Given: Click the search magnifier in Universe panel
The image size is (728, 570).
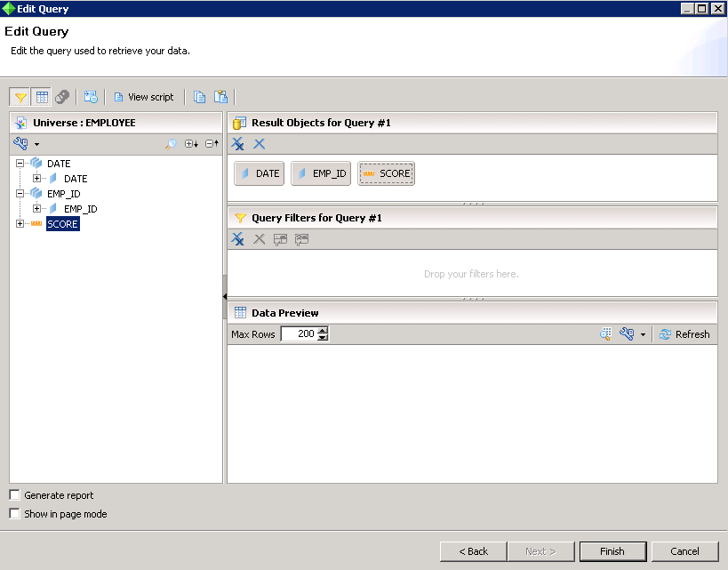Looking at the screenshot, I should (171, 144).
